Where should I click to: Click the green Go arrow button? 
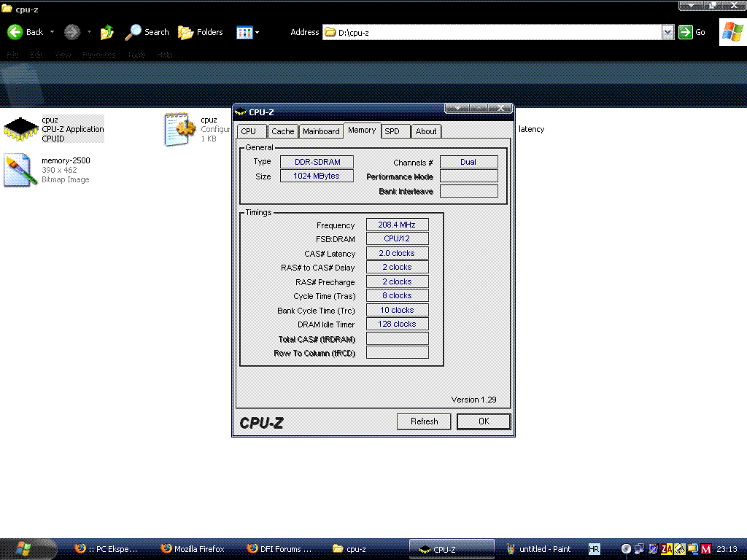click(x=686, y=32)
